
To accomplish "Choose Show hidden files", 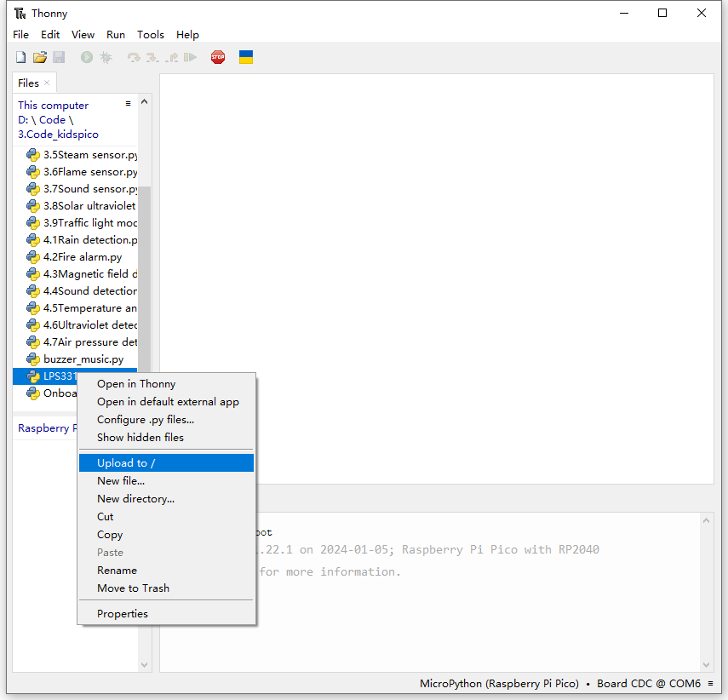I will click(x=166, y=438).
